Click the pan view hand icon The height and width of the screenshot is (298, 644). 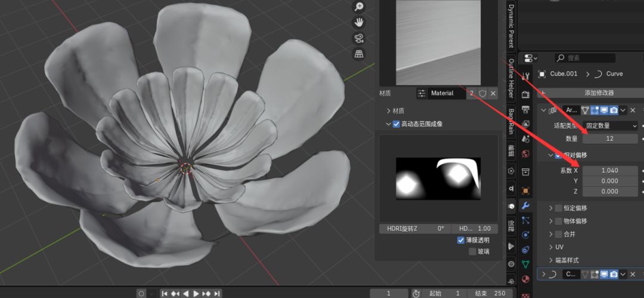[359, 23]
